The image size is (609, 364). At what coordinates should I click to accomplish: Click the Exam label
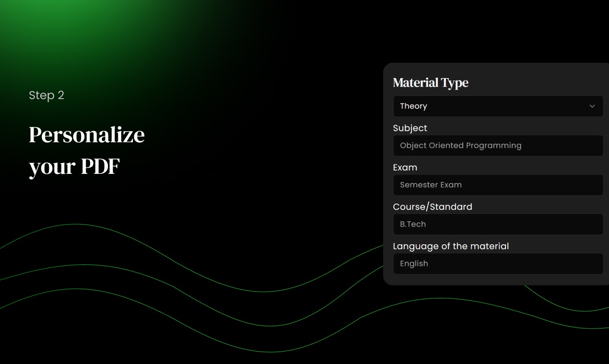click(x=405, y=168)
